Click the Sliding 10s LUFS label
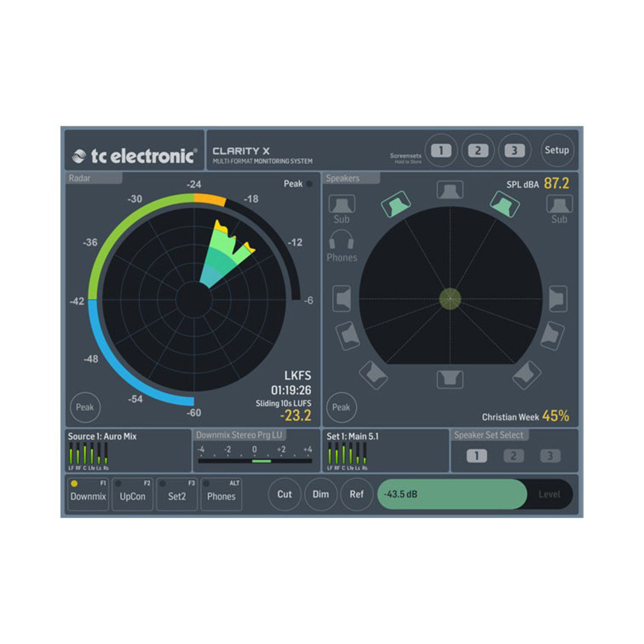644x644 pixels. point(283,403)
